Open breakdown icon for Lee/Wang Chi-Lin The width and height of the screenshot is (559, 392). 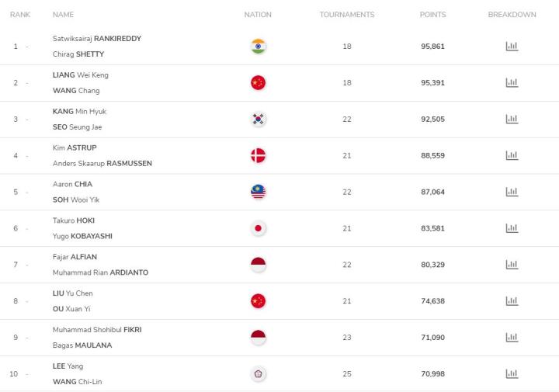pyautogui.click(x=512, y=373)
